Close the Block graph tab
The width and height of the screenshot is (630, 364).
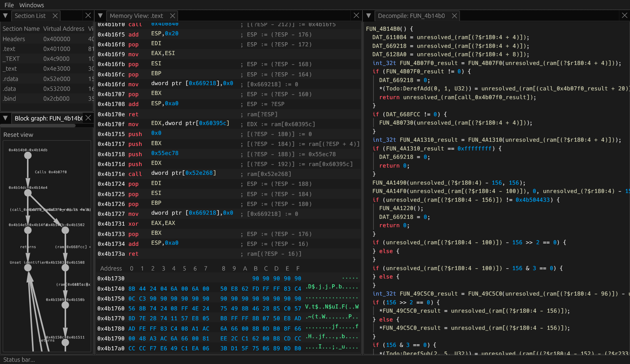(88, 118)
